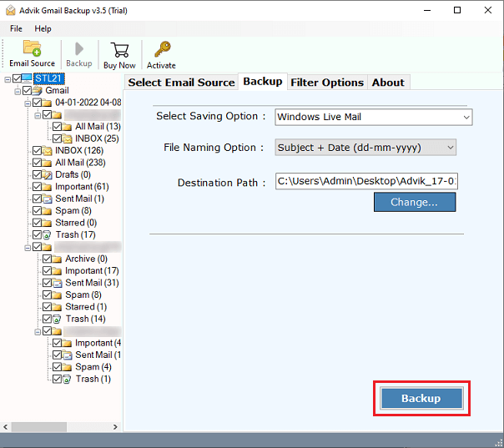The width and height of the screenshot is (504, 448).
Task: Collapse the blurred account node above All Mail (13)
Action: 38,115
